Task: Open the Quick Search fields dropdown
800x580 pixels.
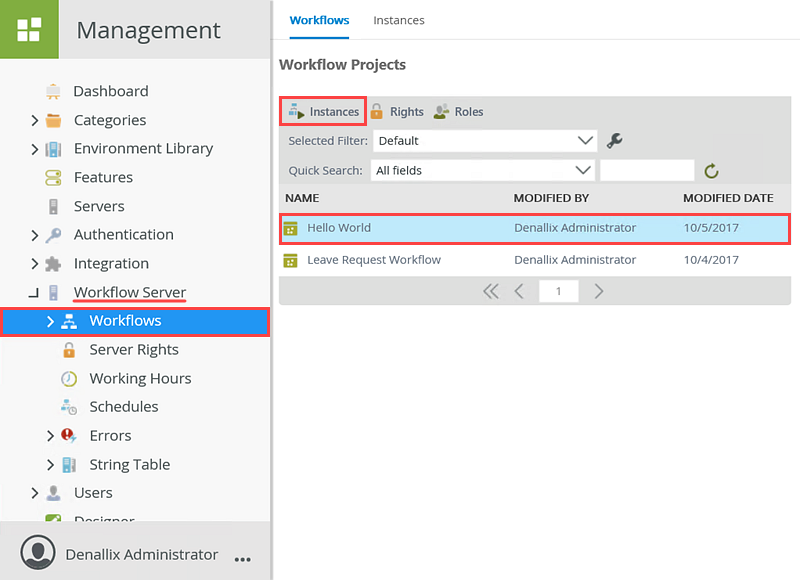Action: coord(483,170)
